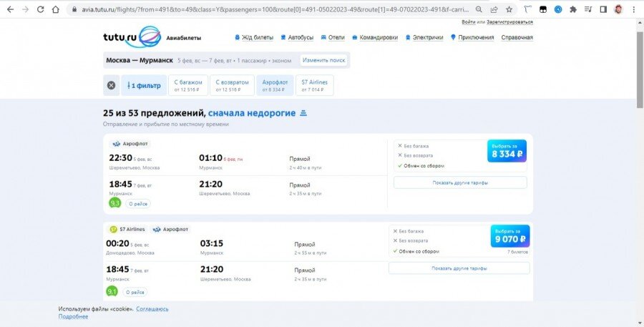The width and height of the screenshot is (644, 327).
Task: Click the S7 Airlines tag on second offer
Action: [127, 229]
